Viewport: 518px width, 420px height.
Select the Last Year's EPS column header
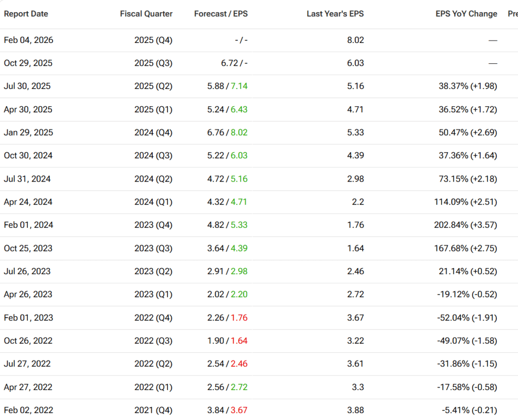click(x=335, y=14)
